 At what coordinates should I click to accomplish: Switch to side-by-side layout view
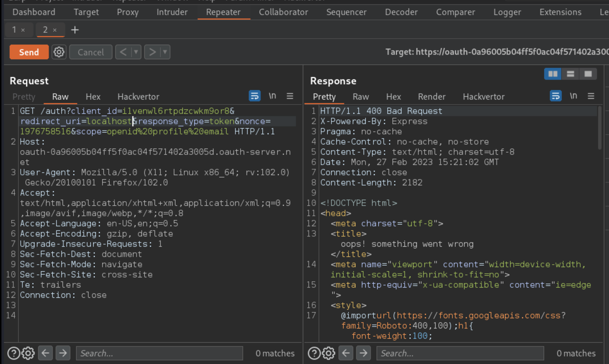(x=553, y=74)
